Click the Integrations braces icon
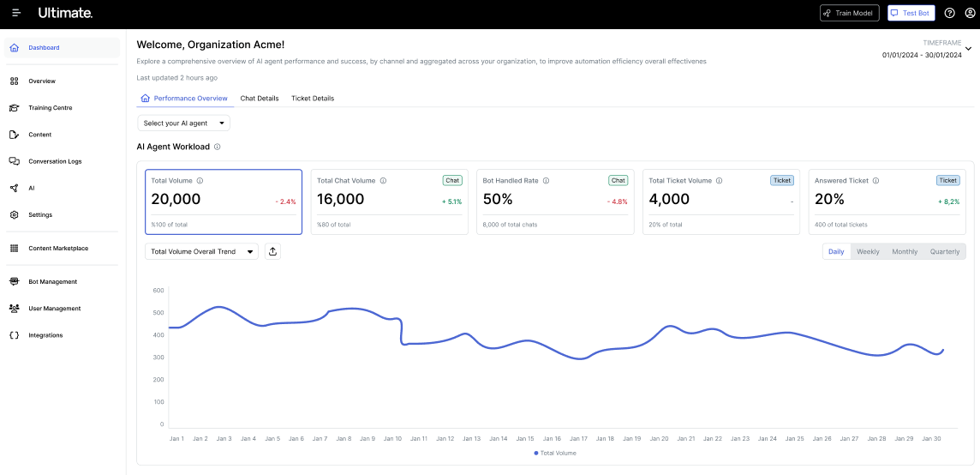Image resolution: width=980 pixels, height=475 pixels. pos(14,335)
